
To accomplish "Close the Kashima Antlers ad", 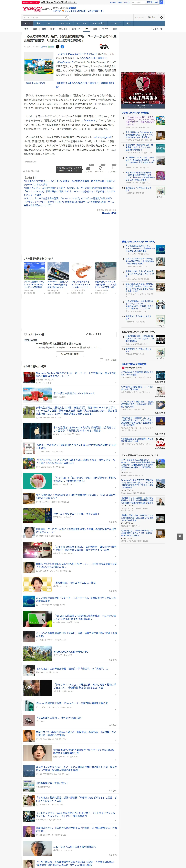I will coord(163,73).
